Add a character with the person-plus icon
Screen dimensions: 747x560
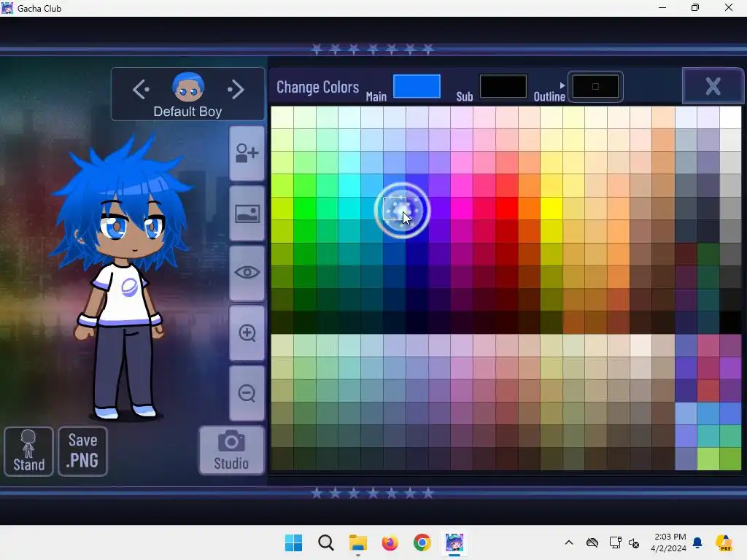[x=247, y=153]
